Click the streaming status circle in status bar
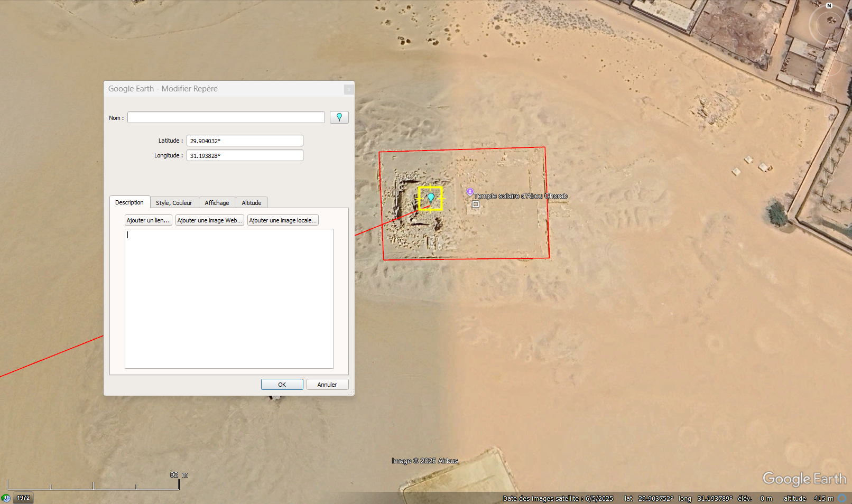This screenshot has width=852, height=504. 842,498
